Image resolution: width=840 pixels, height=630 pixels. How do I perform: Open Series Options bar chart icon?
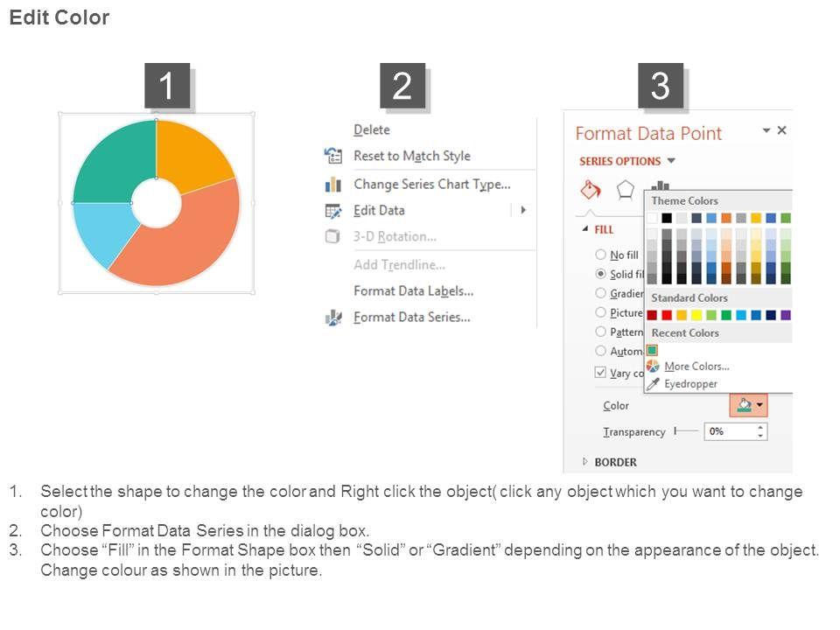pos(660,186)
